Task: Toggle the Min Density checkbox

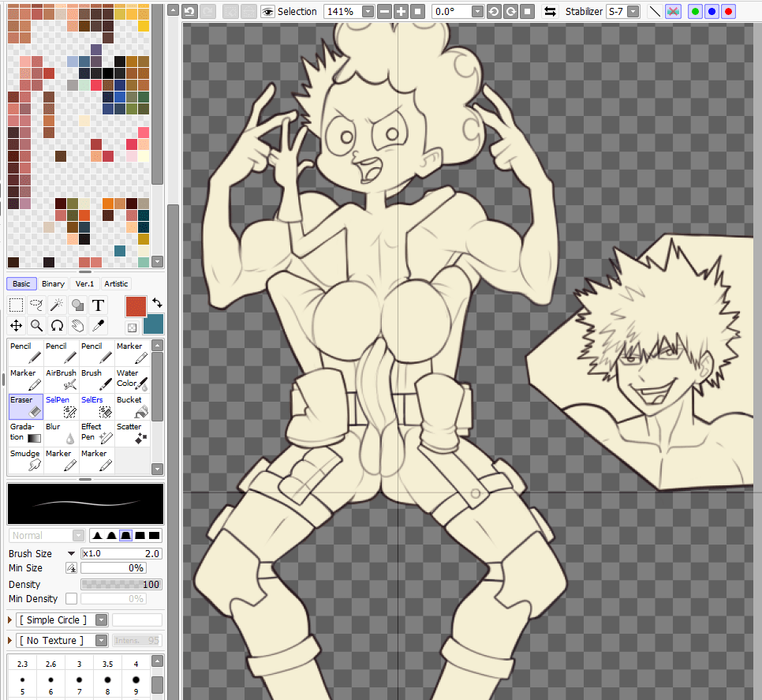Action: (71, 599)
